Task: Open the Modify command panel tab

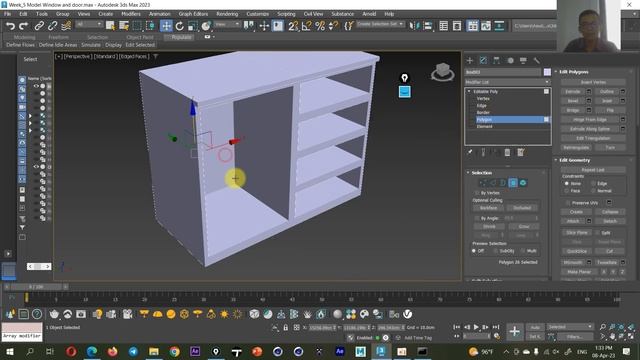Action: pos(483,60)
